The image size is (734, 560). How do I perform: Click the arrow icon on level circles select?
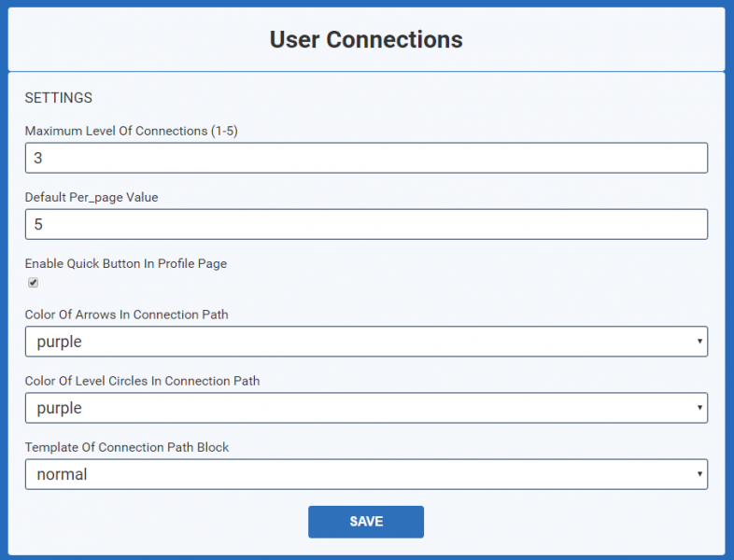pyautogui.click(x=699, y=408)
